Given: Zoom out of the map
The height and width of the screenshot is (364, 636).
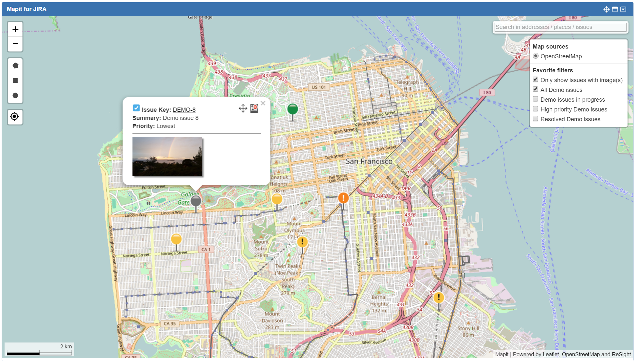Looking at the screenshot, I should 15,44.
